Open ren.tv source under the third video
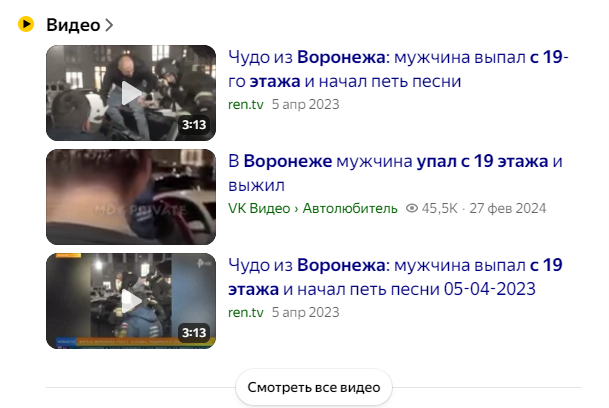The height and width of the screenshot is (408, 609). pos(246,312)
